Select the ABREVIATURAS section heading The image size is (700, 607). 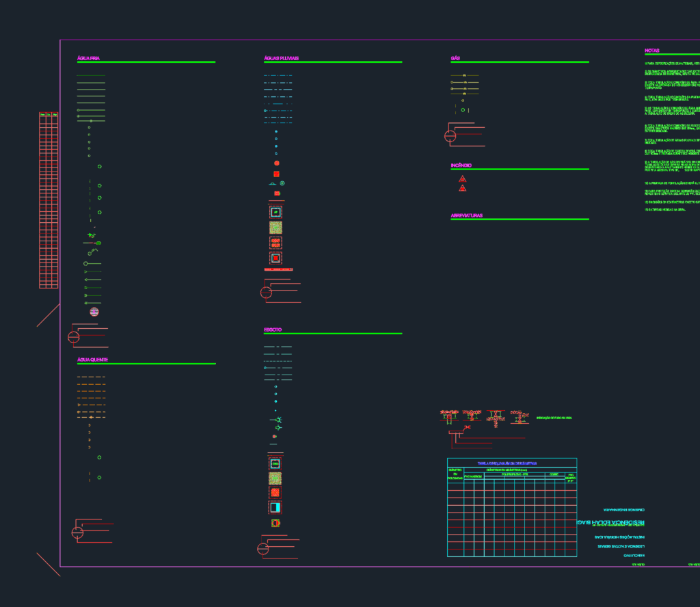tap(466, 215)
